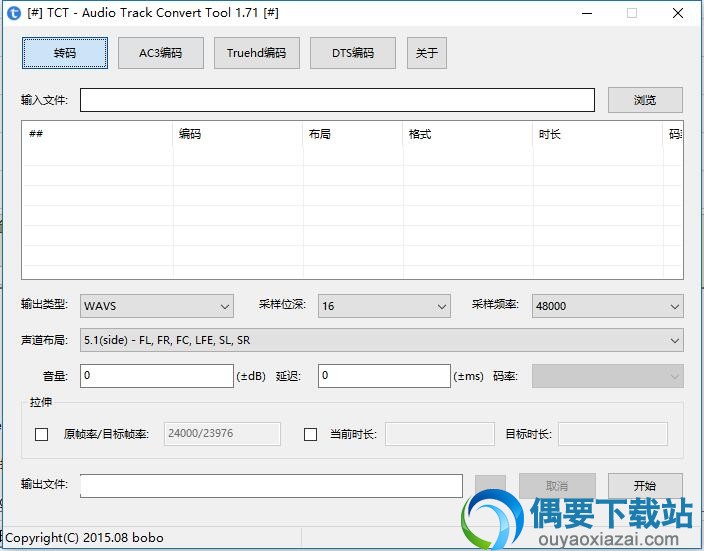Enable the 原帧率/目标帧率 checkbox
Image resolution: width=704 pixels, height=551 pixels.
[x=42, y=434]
